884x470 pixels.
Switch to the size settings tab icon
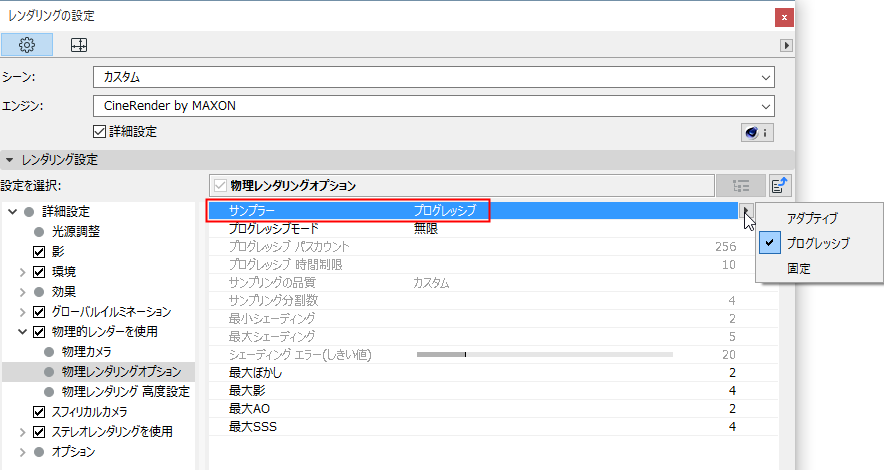[x=79, y=45]
